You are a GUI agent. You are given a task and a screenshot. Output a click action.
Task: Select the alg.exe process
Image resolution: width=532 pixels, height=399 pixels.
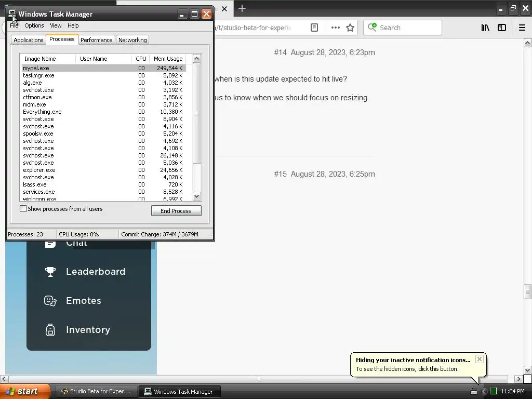(104, 83)
